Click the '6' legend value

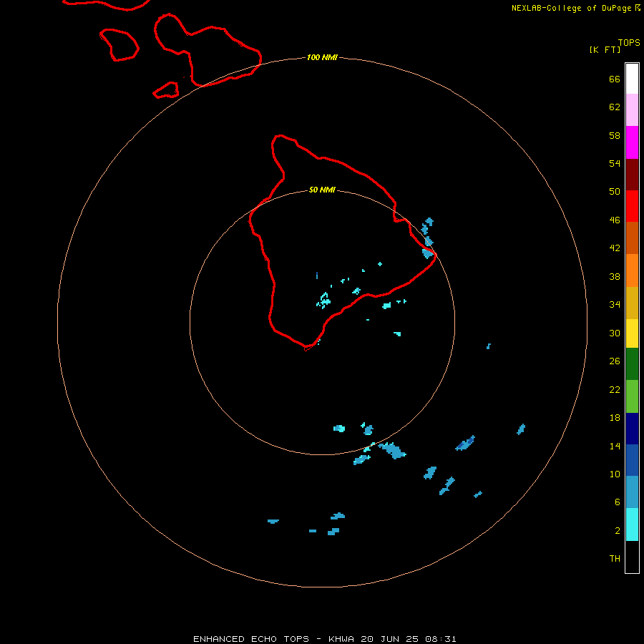(x=618, y=502)
